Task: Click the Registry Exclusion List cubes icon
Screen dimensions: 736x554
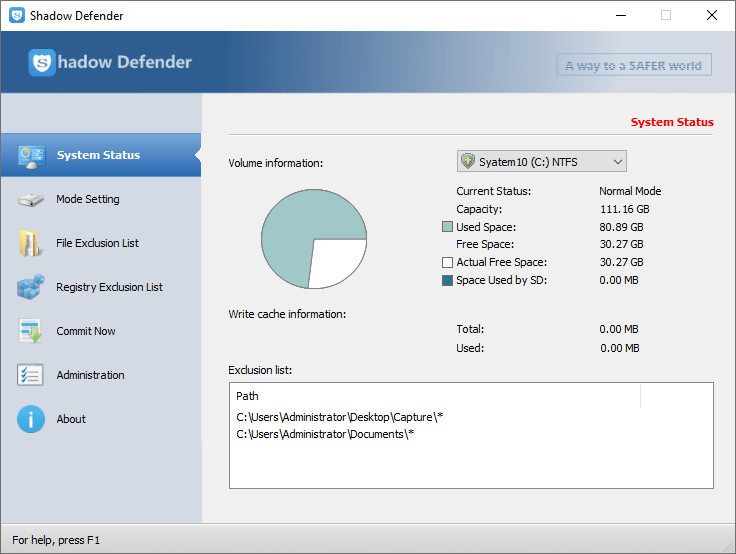Action: tap(31, 287)
